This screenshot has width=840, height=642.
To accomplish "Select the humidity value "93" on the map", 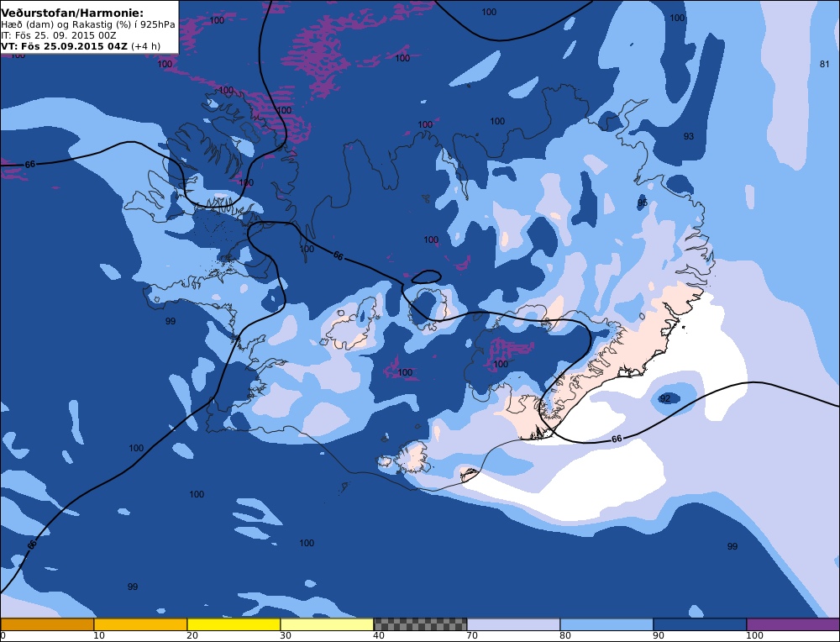I will (x=689, y=136).
